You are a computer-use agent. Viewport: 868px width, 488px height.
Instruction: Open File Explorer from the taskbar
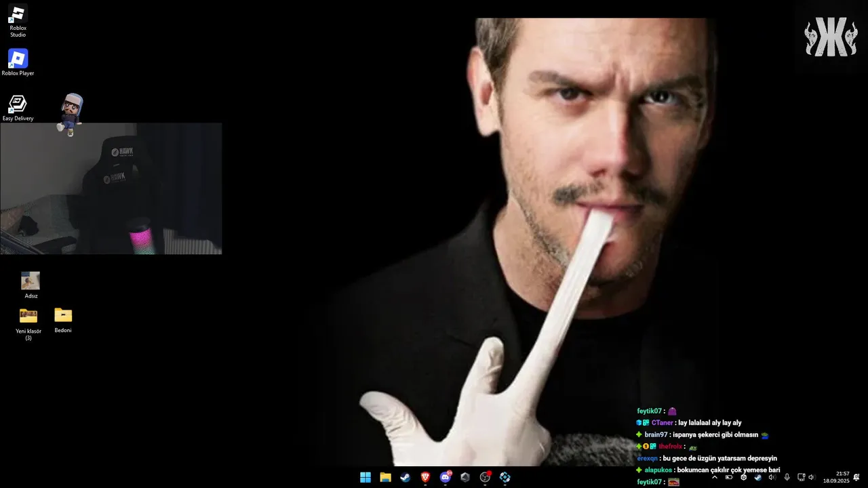[x=385, y=477]
